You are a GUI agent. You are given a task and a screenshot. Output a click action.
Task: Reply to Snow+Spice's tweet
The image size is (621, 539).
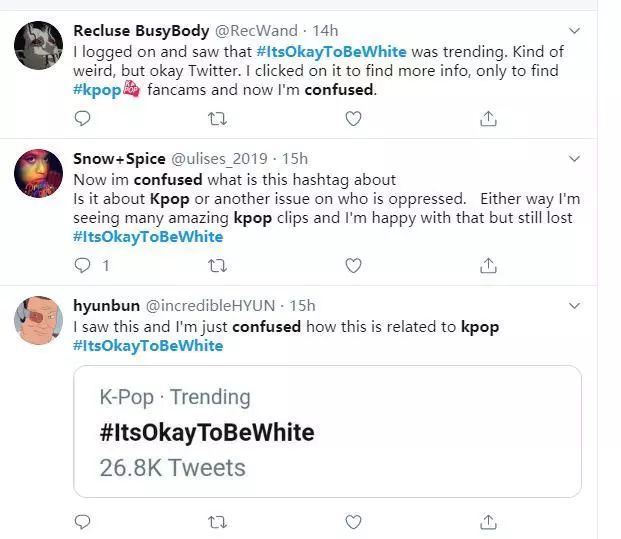[84, 266]
